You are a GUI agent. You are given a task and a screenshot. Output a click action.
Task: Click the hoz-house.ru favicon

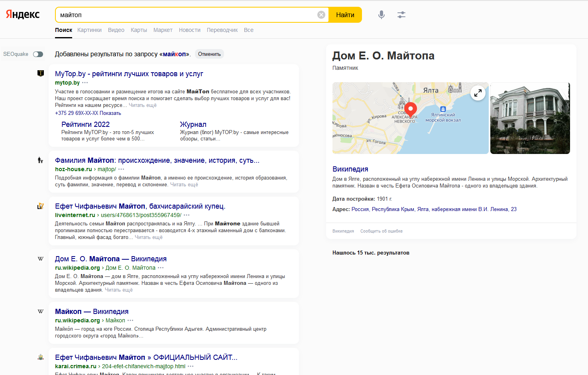click(x=40, y=160)
